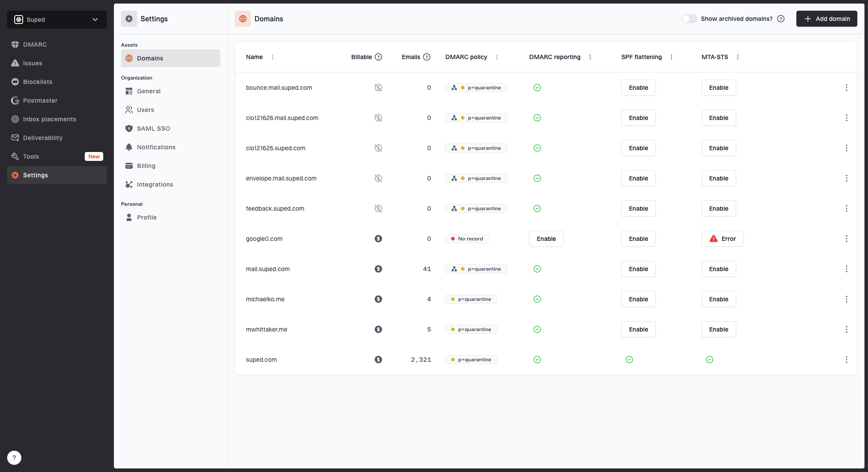Click email count 2,321
This screenshot has height=472, width=868.
pos(421,360)
